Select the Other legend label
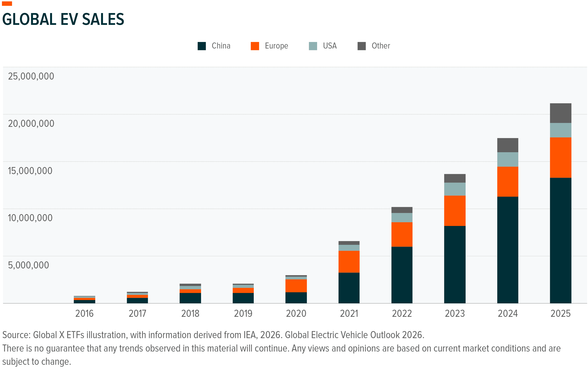Image resolution: width=588 pixels, height=369 pixels. click(381, 46)
